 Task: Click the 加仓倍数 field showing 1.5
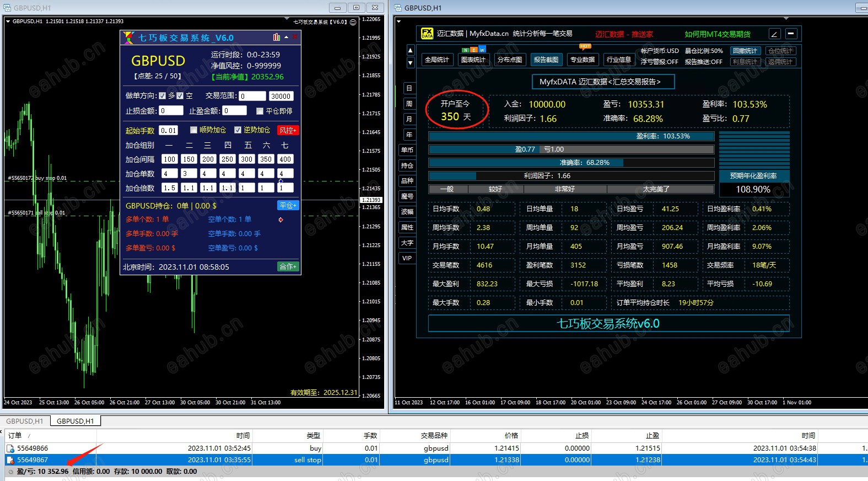coord(169,188)
